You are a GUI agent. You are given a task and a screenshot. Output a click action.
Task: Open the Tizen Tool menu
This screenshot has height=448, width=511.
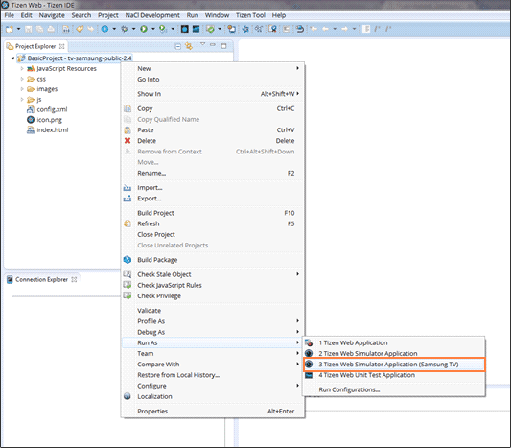pos(251,15)
